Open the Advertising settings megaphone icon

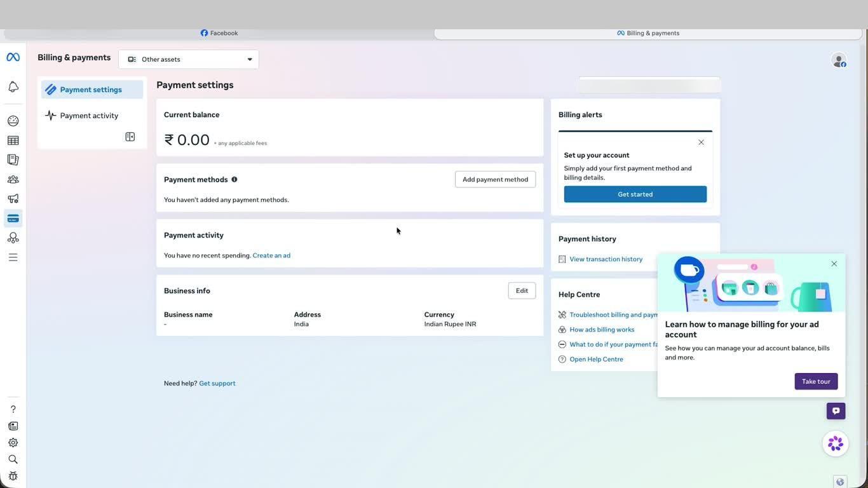[13, 199]
